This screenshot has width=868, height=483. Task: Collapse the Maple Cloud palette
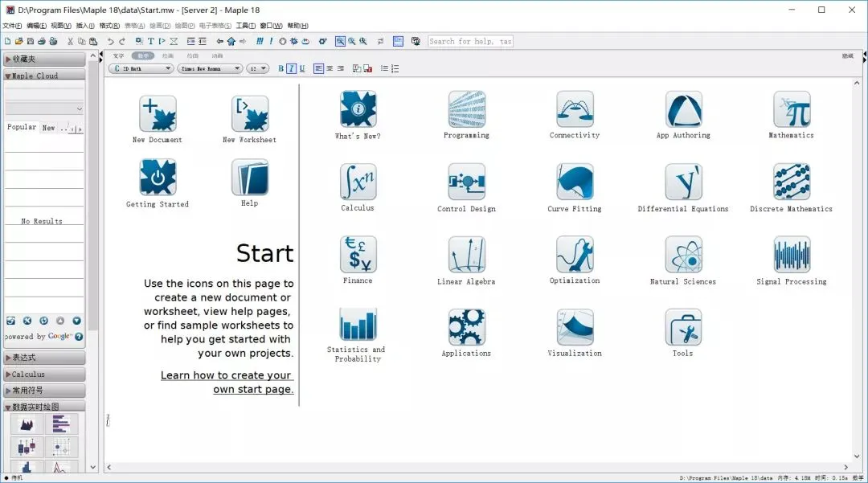(44, 76)
